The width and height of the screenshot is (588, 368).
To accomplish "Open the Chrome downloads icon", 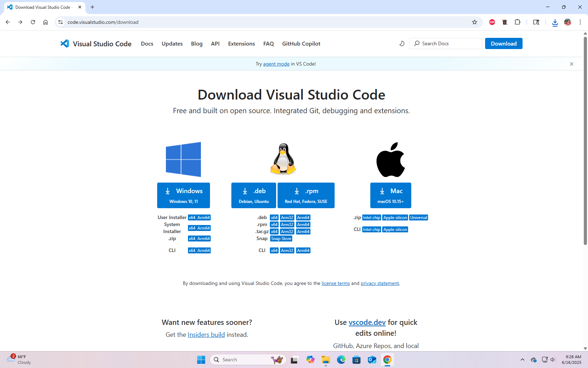I will pos(555,22).
